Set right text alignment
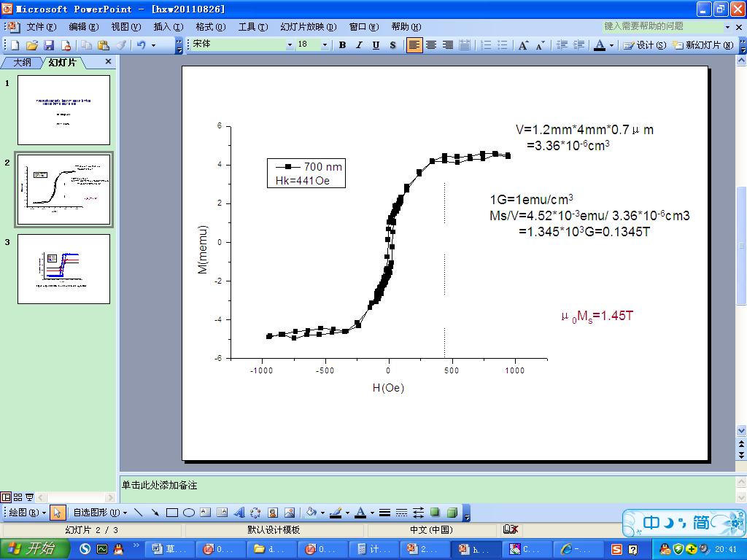Image resolution: width=747 pixels, height=560 pixels. coord(448,45)
